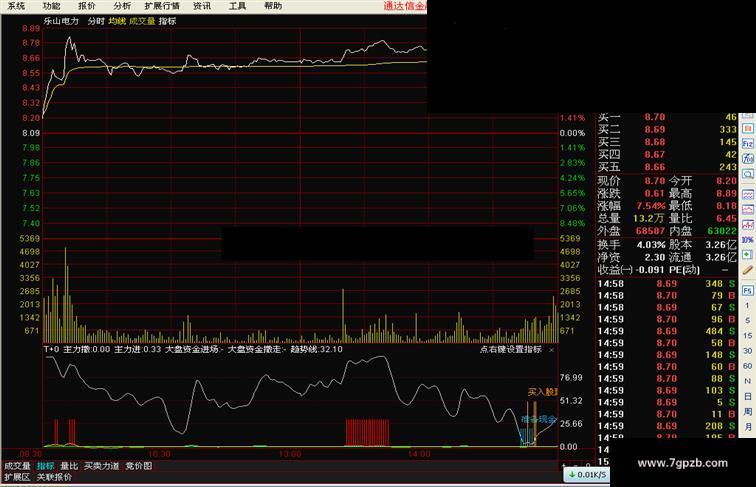This screenshot has width=756, height=487.
Task: Click the magnifier search icon in sidebar
Action: 748,174
